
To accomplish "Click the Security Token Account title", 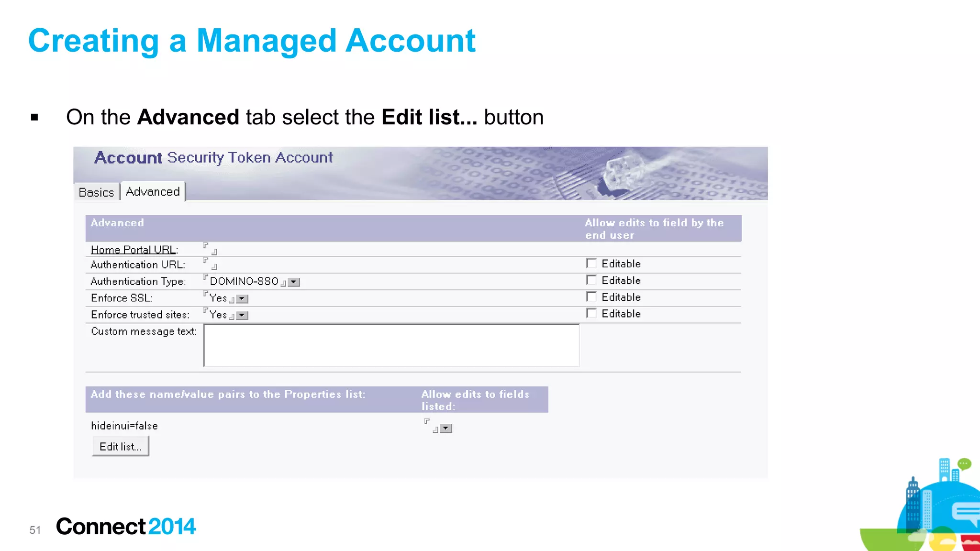I will point(250,157).
